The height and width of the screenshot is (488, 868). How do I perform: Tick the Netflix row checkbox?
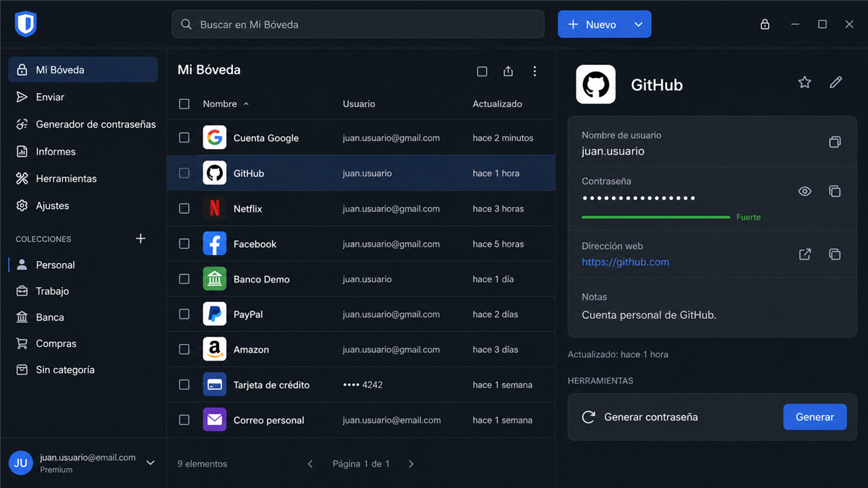[x=184, y=208]
